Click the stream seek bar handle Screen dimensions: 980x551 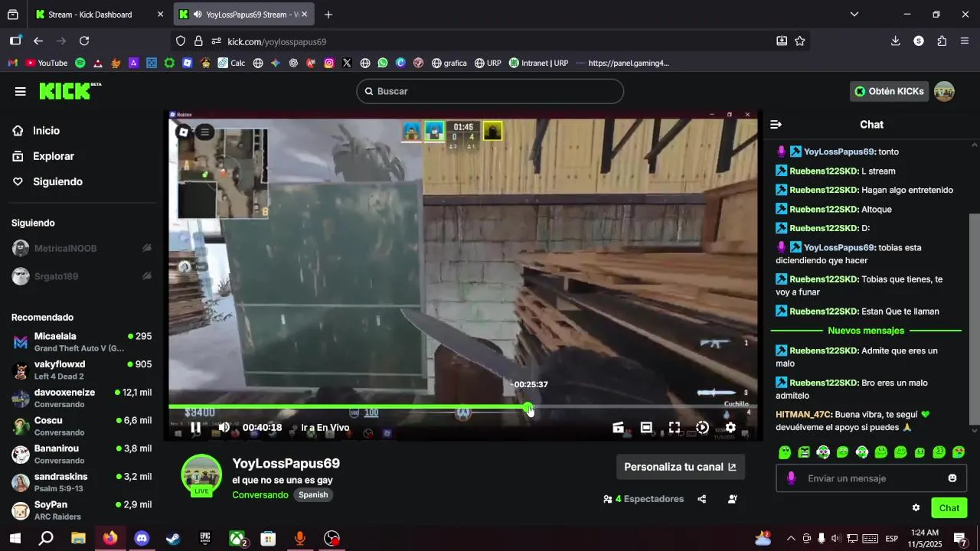point(528,407)
